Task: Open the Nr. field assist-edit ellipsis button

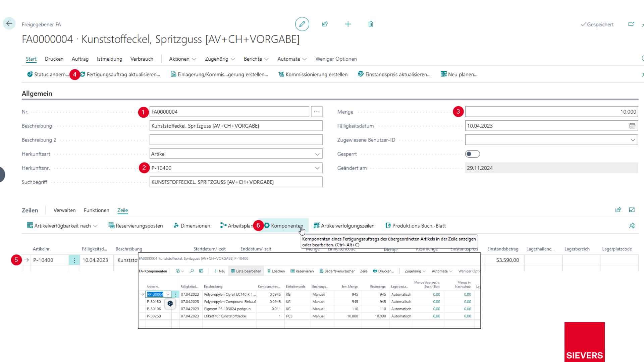Action: [317, 112]
